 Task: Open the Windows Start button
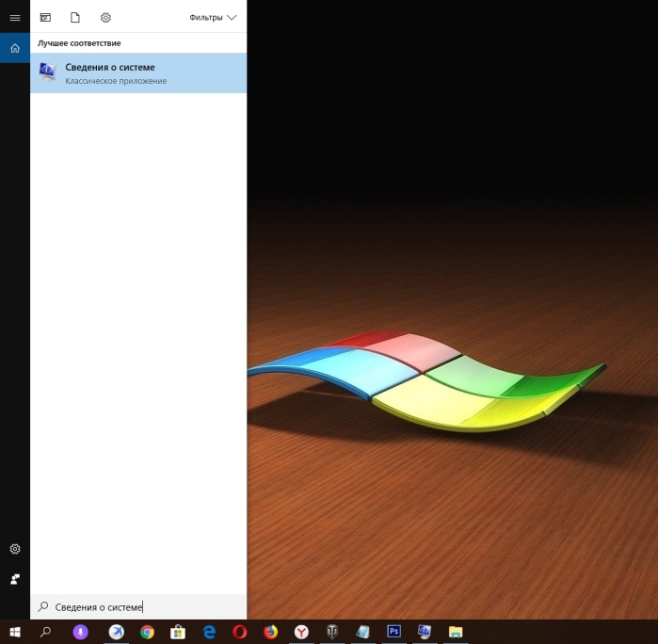[x=15, y=632]
